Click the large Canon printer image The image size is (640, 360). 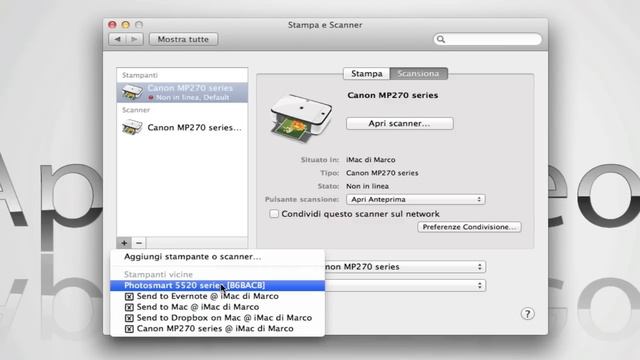(x=301, y=118)
